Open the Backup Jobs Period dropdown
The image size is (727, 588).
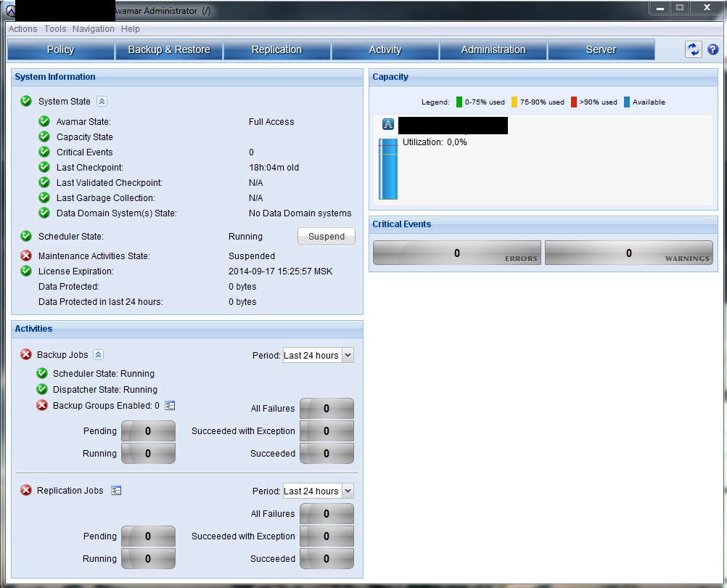(x=348, y=355)
